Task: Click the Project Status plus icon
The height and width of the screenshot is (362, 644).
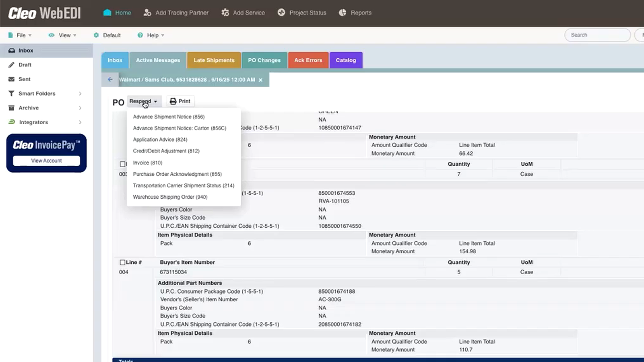Action: click(281, 12)
